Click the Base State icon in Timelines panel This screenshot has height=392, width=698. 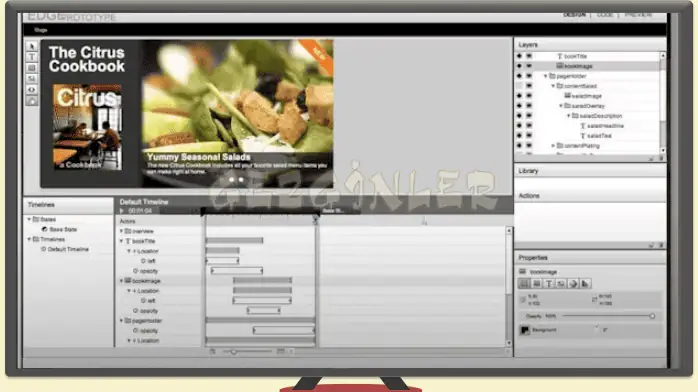click(44, 230)
